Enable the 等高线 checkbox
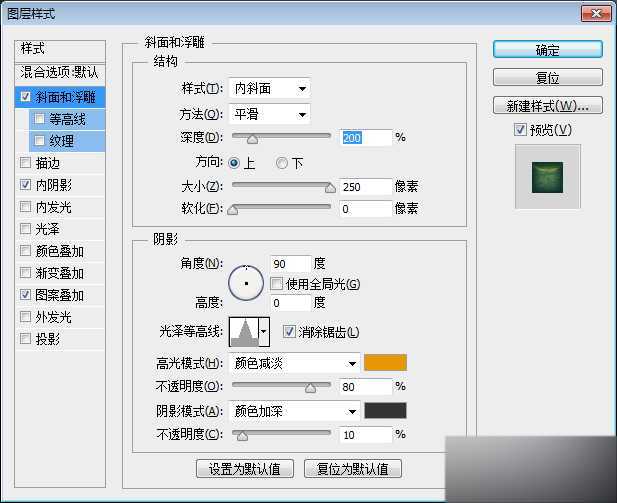617x503 pixels. coord(39,119)
